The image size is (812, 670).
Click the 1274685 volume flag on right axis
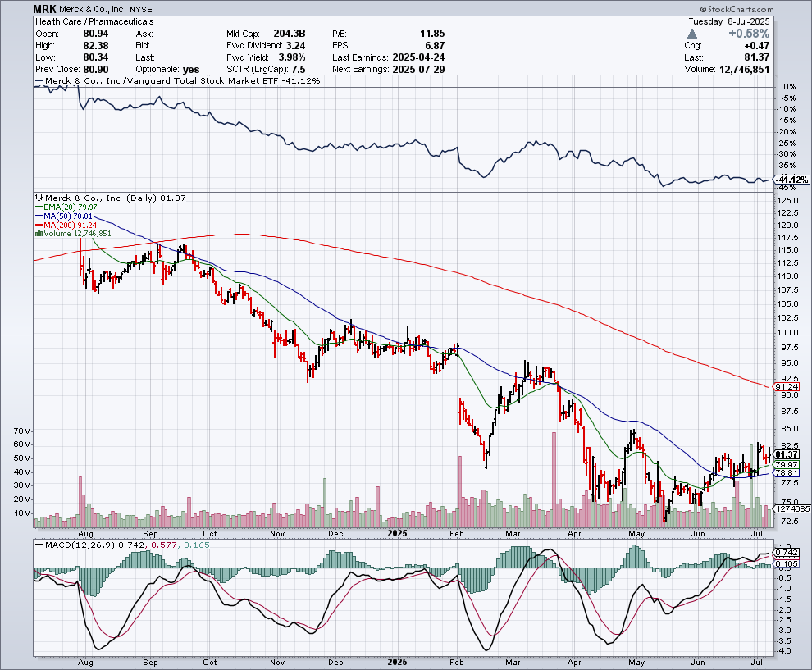click(x=791, y=509)
